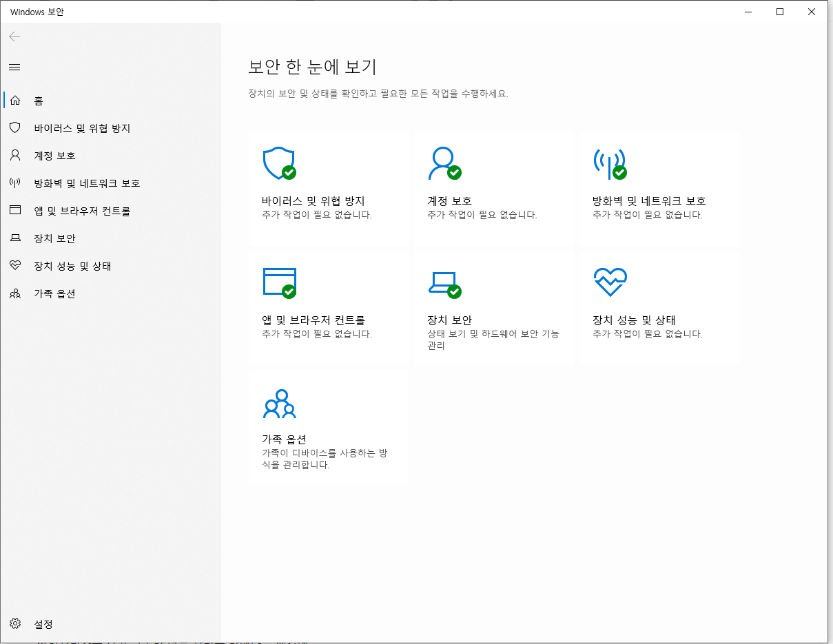Open 계정 보호 from the sidebar
Image resolution: width=833 pixels, height=644 pixels.
click(x=110, y=156)
